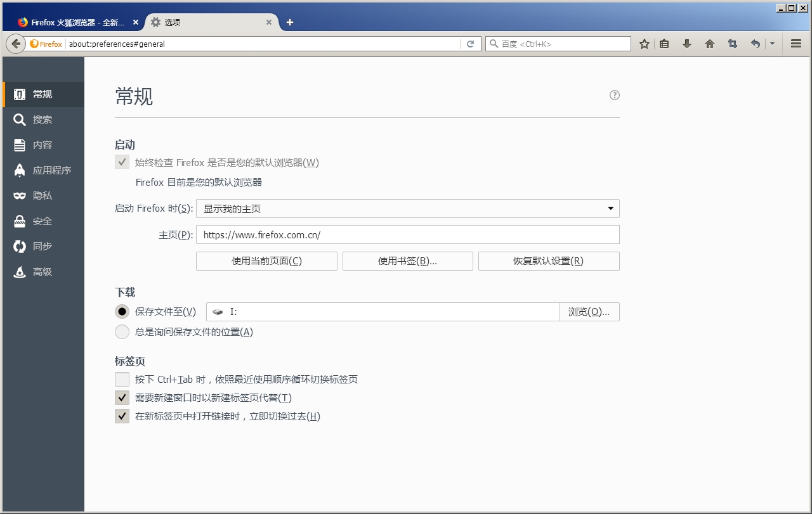
Task: Open the dropdown arrow beside undo icon
Action: pos(772,44)
